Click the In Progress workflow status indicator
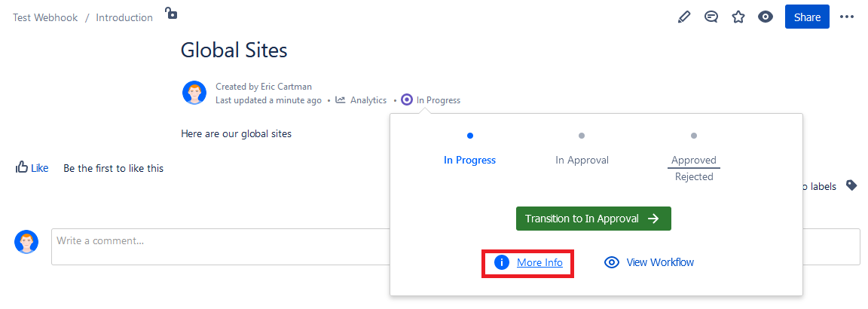Screen dimensions: 868x309 pyautogui.click(x=431, y=100)
